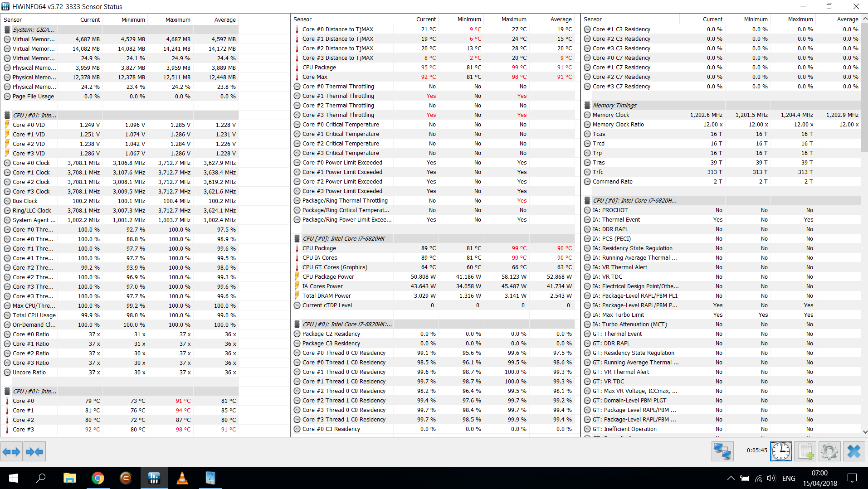
Task: Select the Package C2 Residency row
Action: point(433,334)
